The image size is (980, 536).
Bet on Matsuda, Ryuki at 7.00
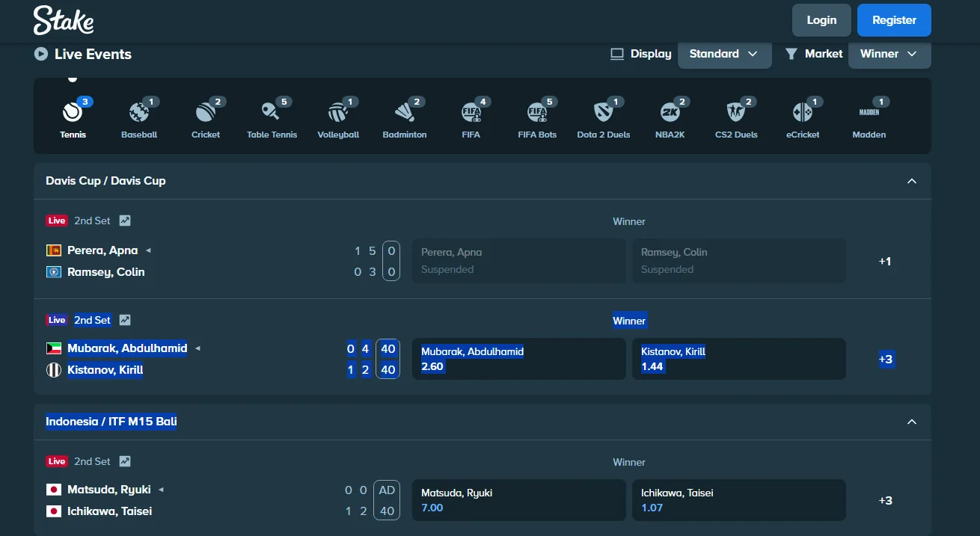point(519,500)
